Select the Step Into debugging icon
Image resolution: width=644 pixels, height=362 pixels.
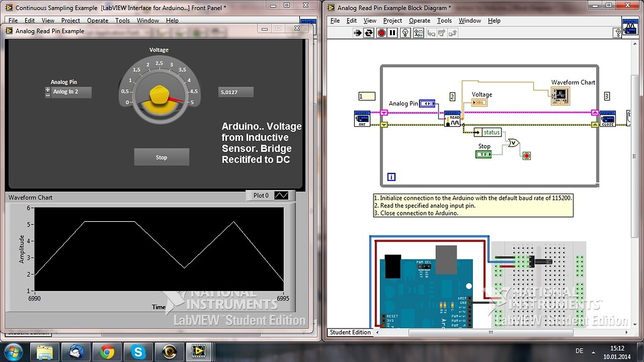coord(431,32)
